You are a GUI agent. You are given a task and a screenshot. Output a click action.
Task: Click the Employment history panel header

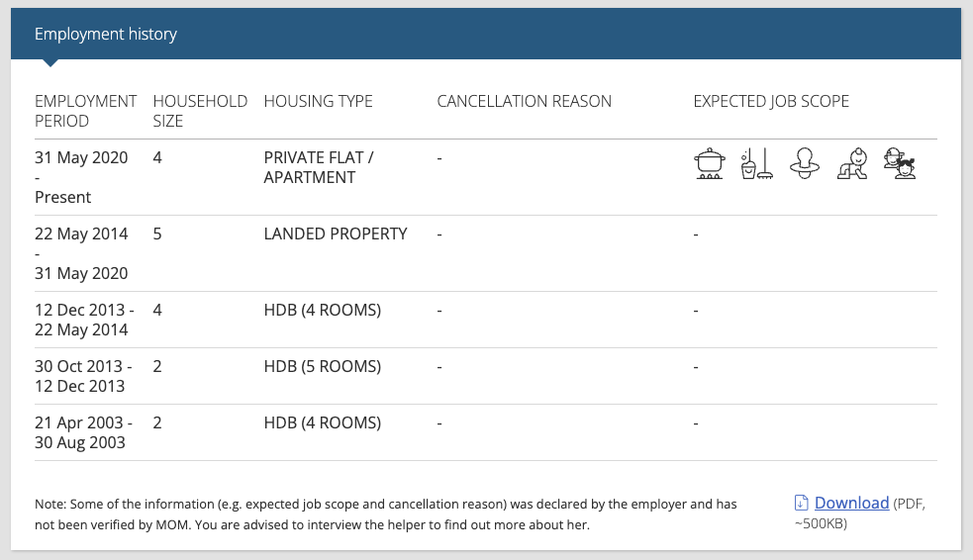486,34
